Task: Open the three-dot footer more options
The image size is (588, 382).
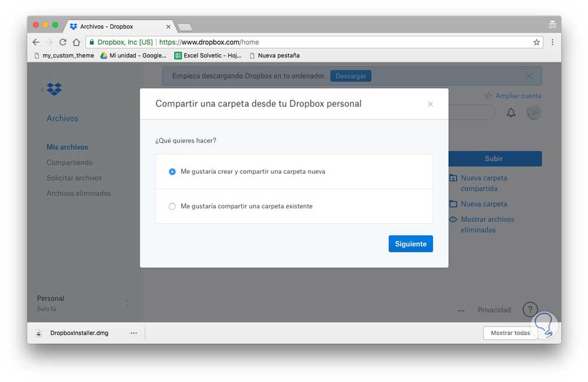Action: pyautogui.click(x=461, y=310)
